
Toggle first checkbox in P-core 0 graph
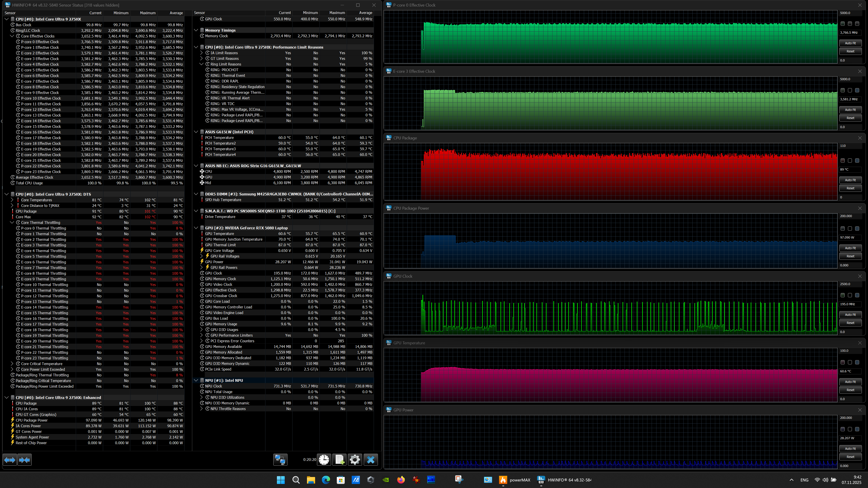click(x=843, y=23)
